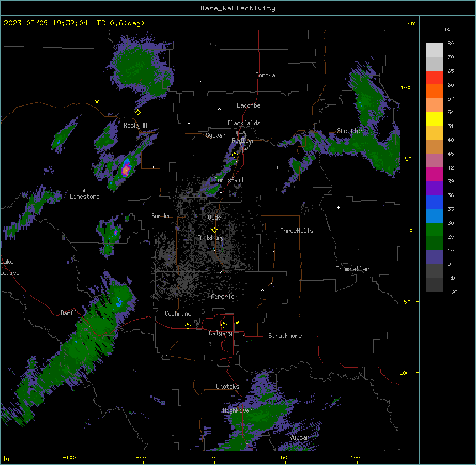Click the light grey 70-80 dBZ swatch
The image size is (476, 465).
[434, 50]
